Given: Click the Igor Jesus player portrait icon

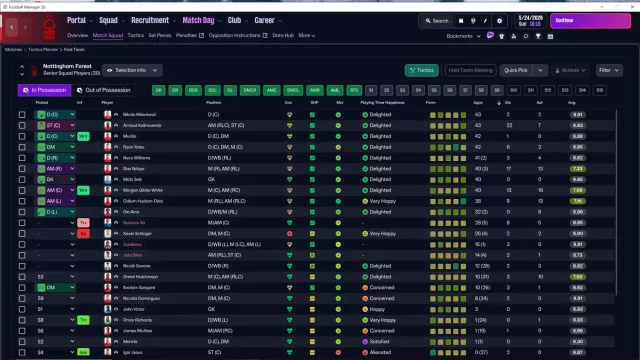Looking at the screenshot, I should click(107, 352).
